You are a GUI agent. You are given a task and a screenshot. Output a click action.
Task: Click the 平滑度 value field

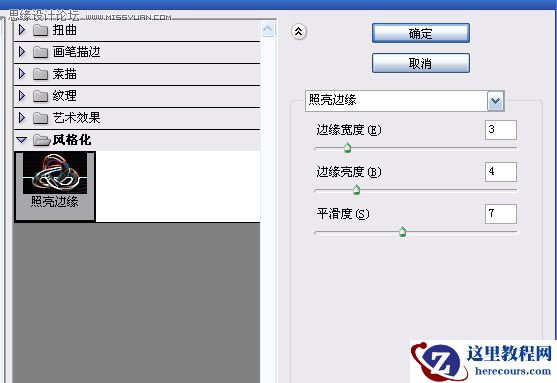[501, 214]
